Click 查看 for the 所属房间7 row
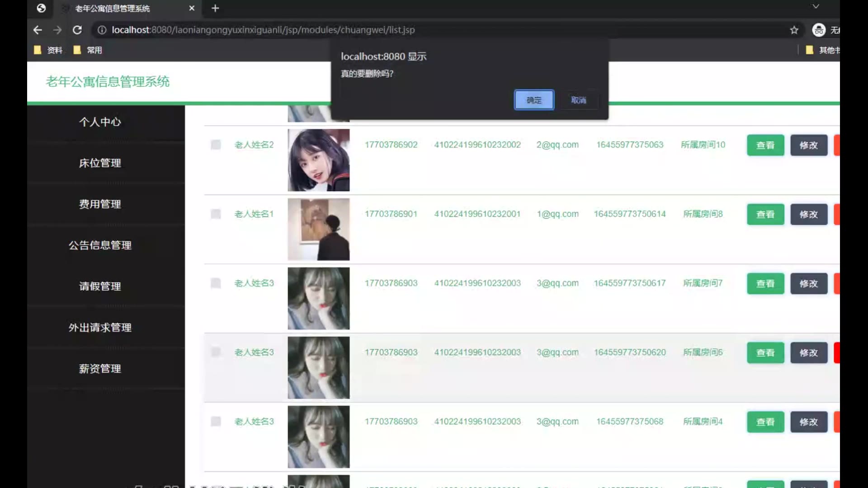 point(765,283)
